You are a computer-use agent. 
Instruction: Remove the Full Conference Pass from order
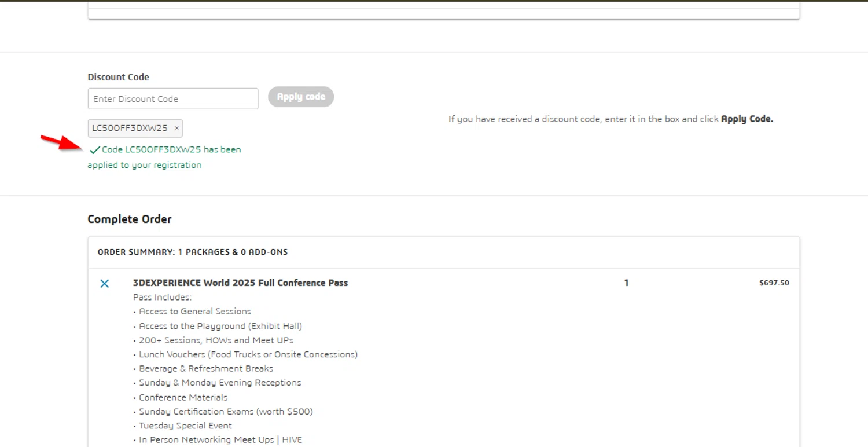[105, 284]
